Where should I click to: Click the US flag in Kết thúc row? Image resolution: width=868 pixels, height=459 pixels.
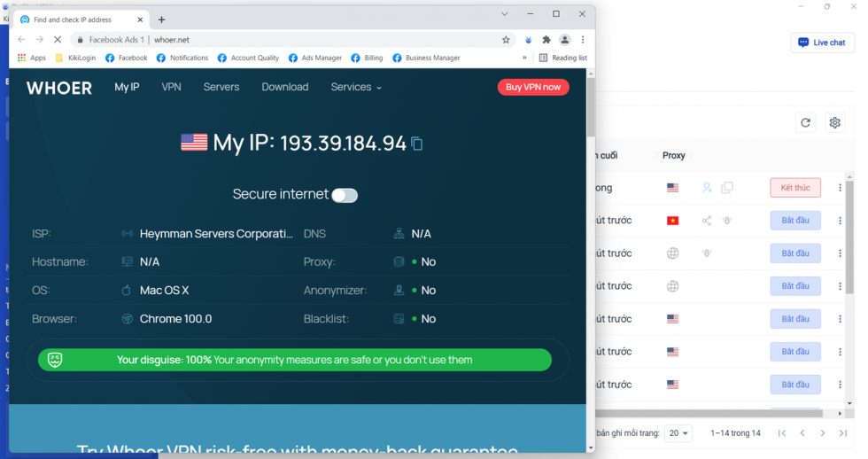[672, 188]
